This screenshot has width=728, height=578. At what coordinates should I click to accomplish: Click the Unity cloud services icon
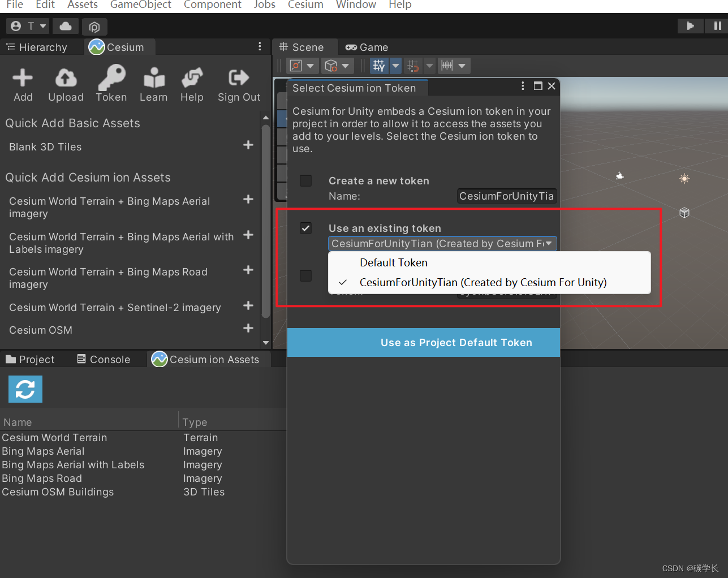click(66, 26)
